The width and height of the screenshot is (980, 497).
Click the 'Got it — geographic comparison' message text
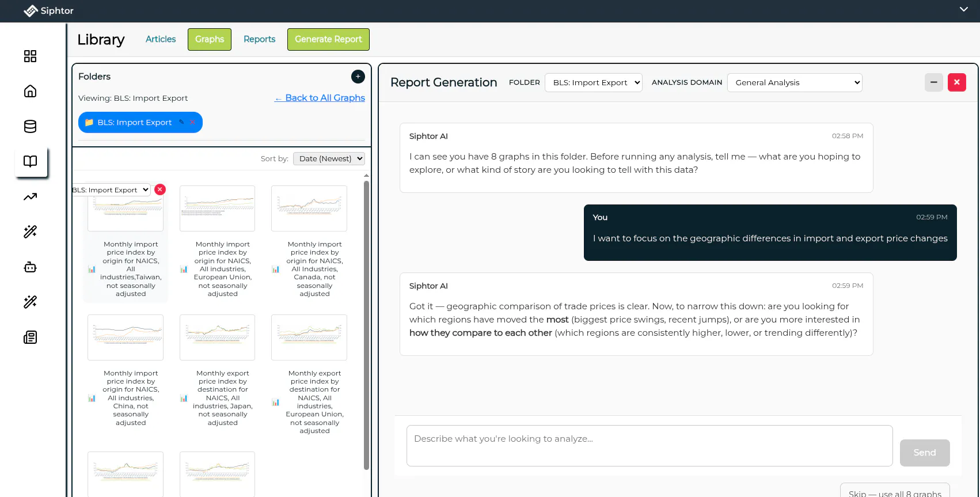point(635,320)
